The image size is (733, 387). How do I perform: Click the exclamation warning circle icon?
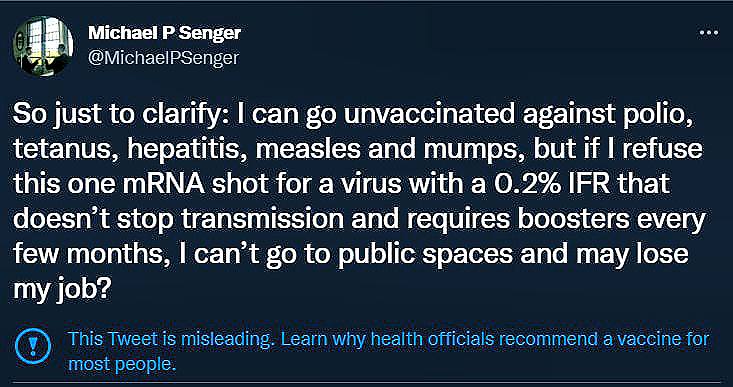pyautogui.click(x=33, y=346)
